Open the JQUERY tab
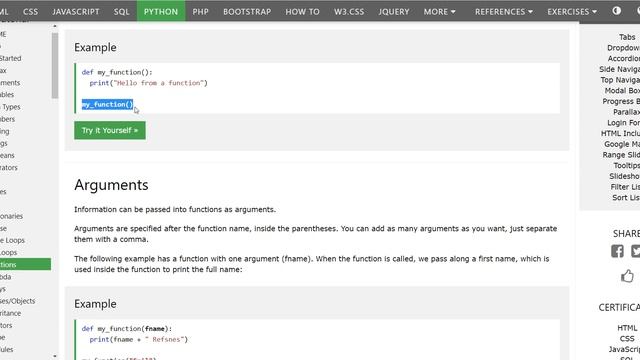This screenshot has height=360, width=640. click(x=393, y=11)
